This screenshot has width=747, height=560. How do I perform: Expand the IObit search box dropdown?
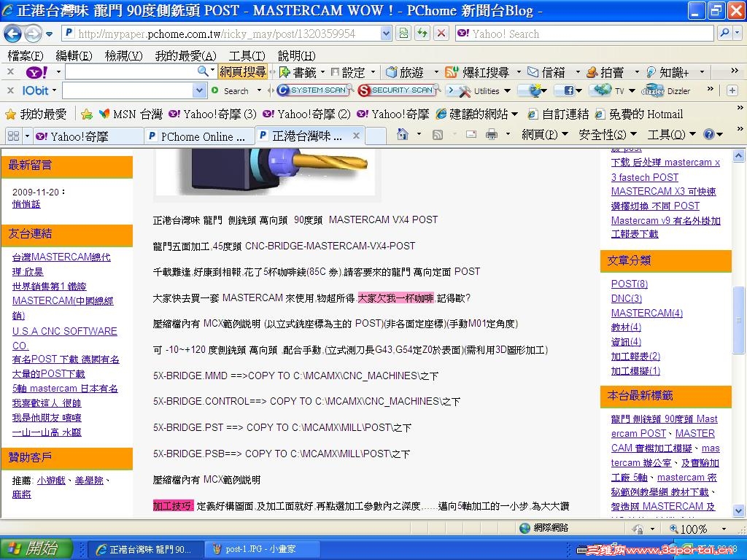200,90
